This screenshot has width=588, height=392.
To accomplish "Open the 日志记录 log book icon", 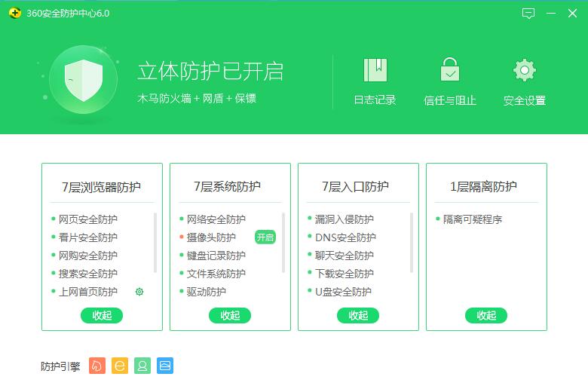I will coord(375,70).
